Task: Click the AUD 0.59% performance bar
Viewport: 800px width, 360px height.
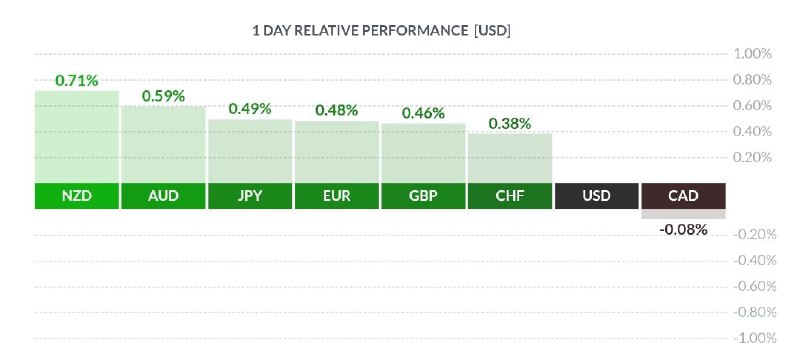Action: point(163,144)
